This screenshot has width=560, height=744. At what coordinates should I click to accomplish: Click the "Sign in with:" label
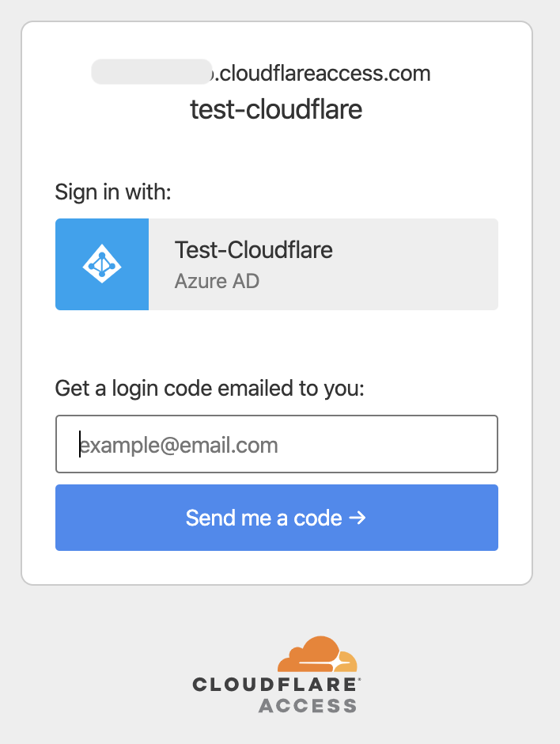113,192
